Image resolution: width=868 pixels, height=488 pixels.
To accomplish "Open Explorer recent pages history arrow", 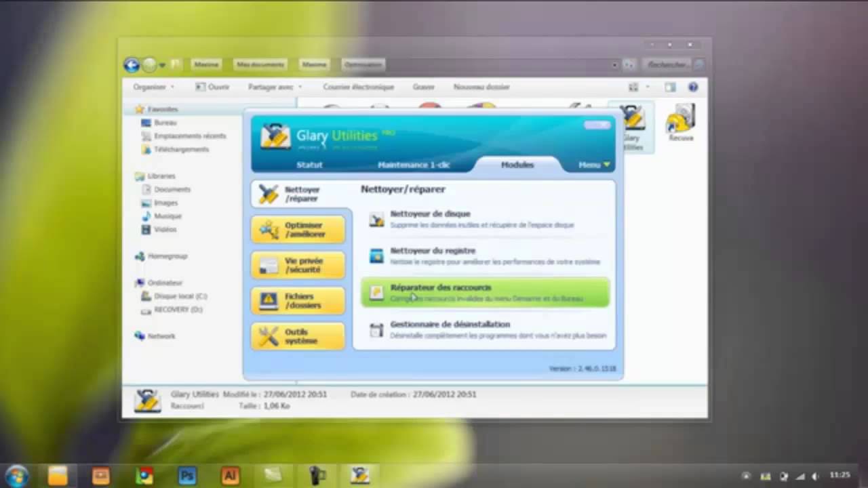I will [162, 66].
